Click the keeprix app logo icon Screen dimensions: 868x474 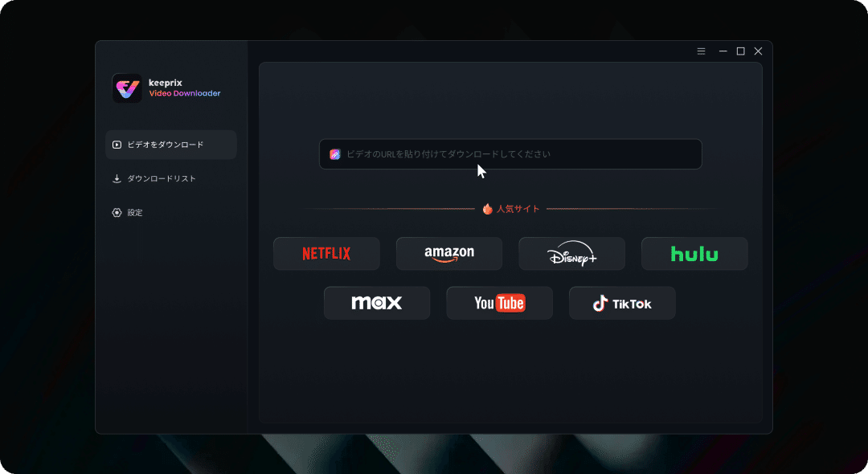point(125,88)
